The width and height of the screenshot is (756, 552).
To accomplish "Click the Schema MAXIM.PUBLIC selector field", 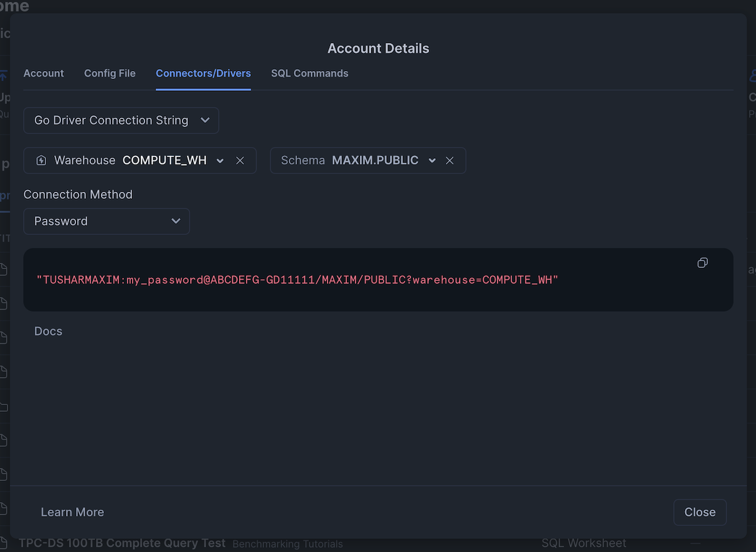I will pyautogui.click(x=368, y=161).
